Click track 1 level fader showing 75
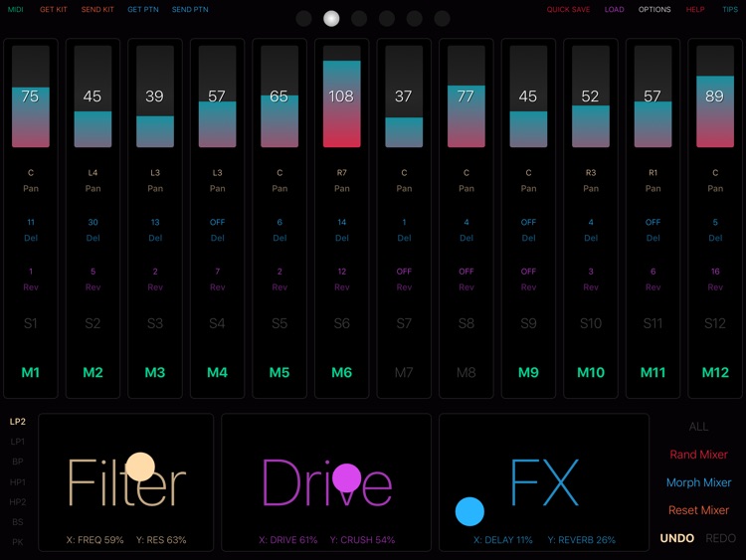This screenshot has width=746, height=560. click(31, 96)
